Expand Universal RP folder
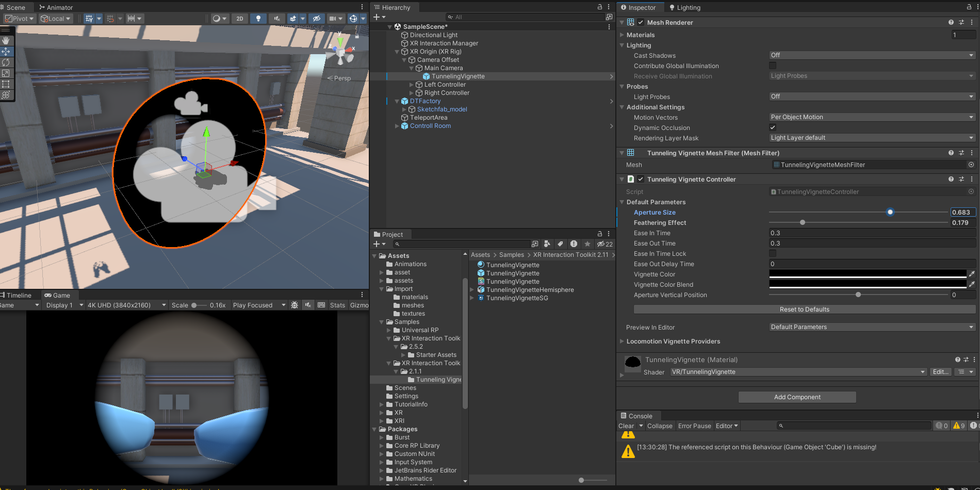The image size is (980, 490). pyautogui.click(x=389, y=330)
